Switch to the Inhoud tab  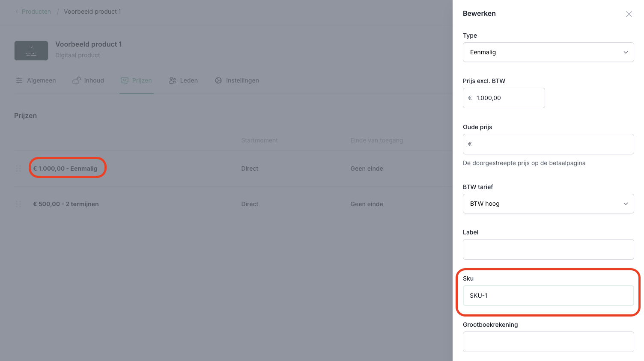(x=94, y=80)
